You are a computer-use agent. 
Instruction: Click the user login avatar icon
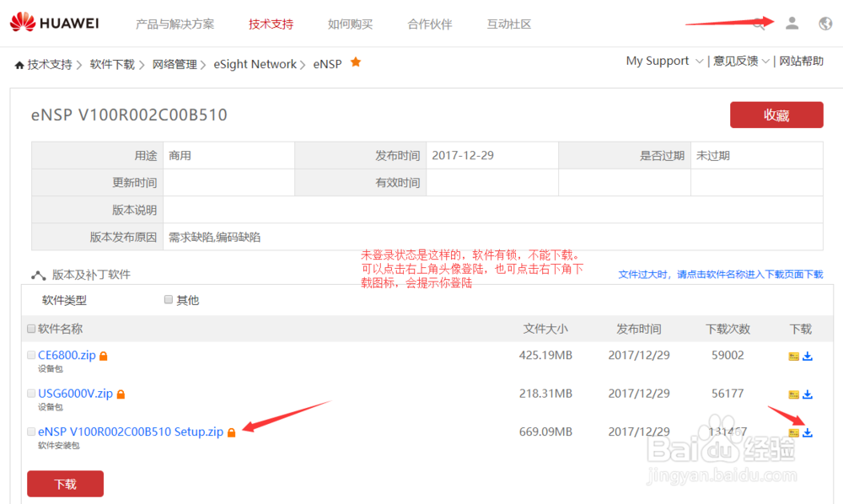[792, 23]
